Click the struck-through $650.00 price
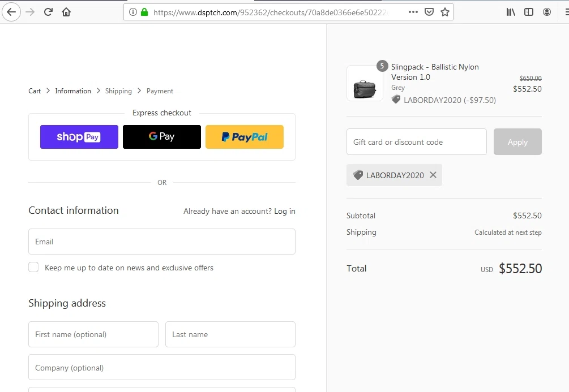569x392 pixels. [x=530, y=78]
